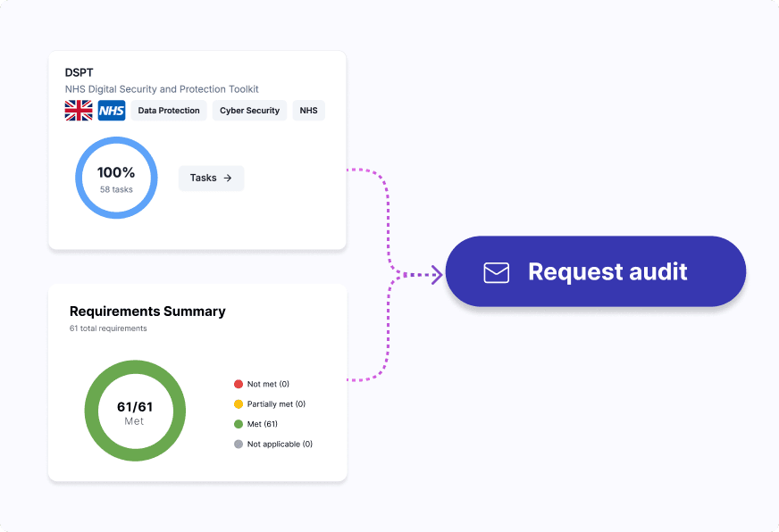Click the envelope icon in Request audit
The image size is (779, 532).
click(496, 272)
